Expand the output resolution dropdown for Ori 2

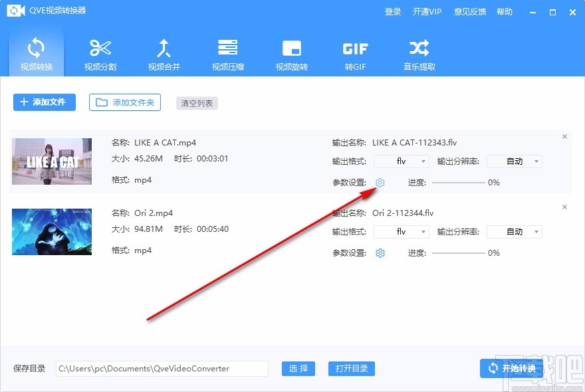(514, 231)
